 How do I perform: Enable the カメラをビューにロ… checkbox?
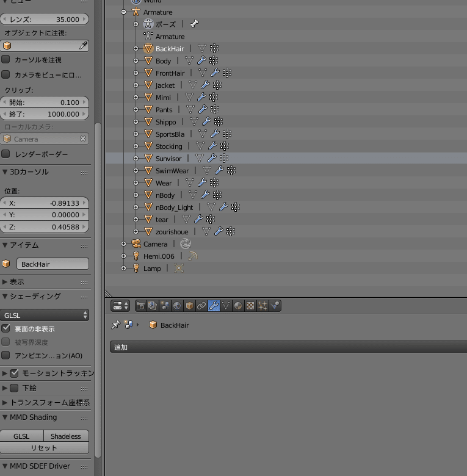pos(5,74)
